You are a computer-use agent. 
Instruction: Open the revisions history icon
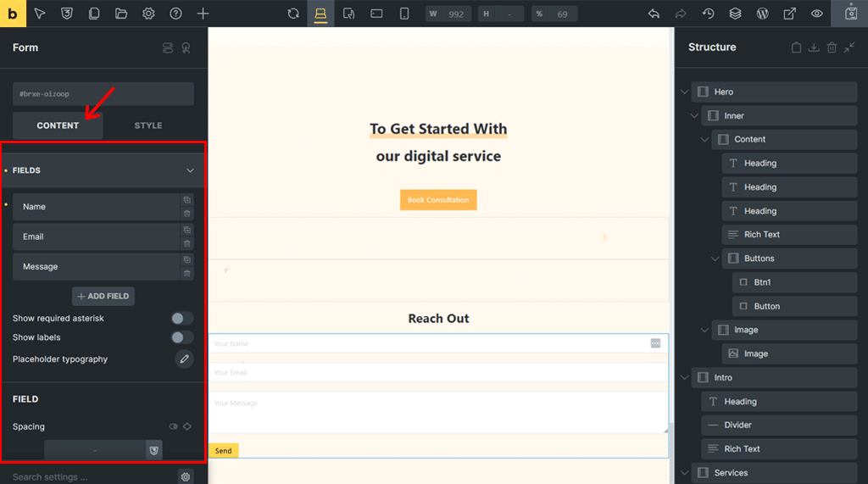(708, 14)
